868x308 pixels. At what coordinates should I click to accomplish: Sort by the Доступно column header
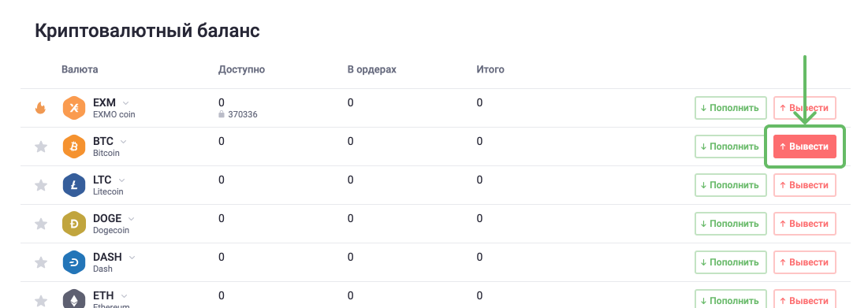pos(241,69)
